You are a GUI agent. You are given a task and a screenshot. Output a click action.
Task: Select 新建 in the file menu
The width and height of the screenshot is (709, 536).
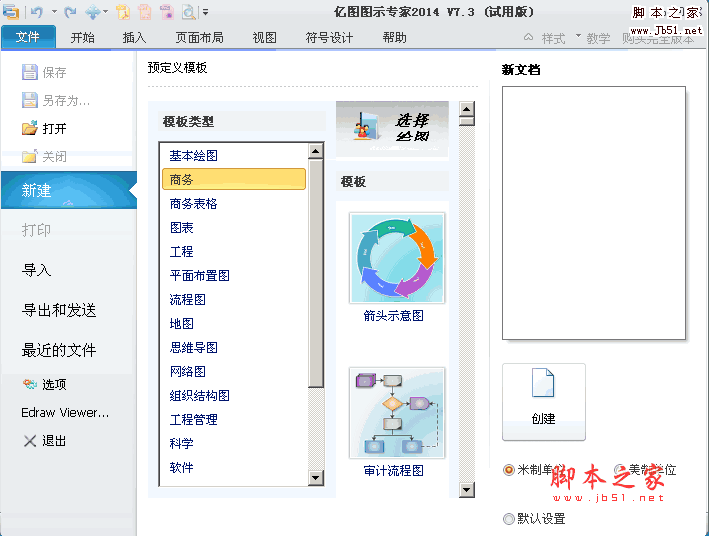69,190
